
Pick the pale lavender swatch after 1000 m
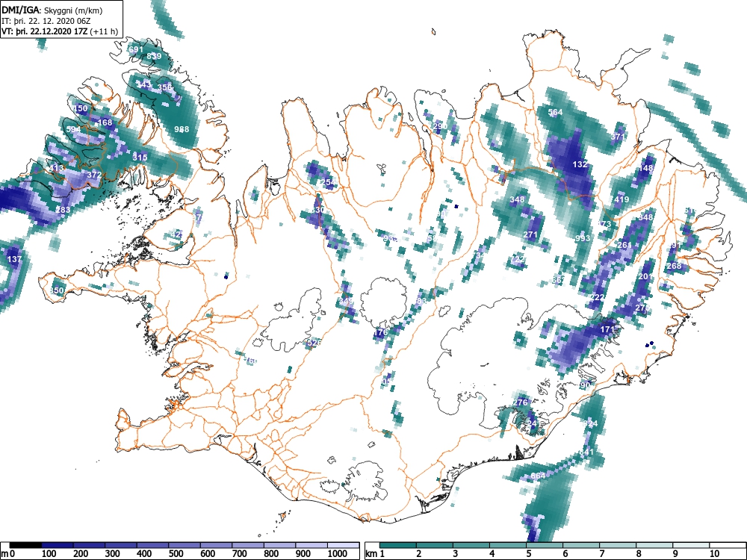[x=343, y=545]
